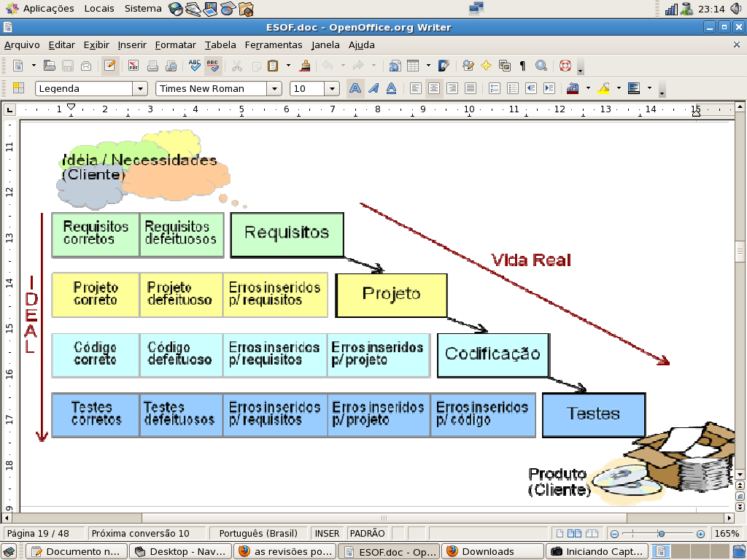Expand the Legenda paragraph style dropdown
Image resolution: width=747 pixels, height=560 pixels.
[139, 89]
